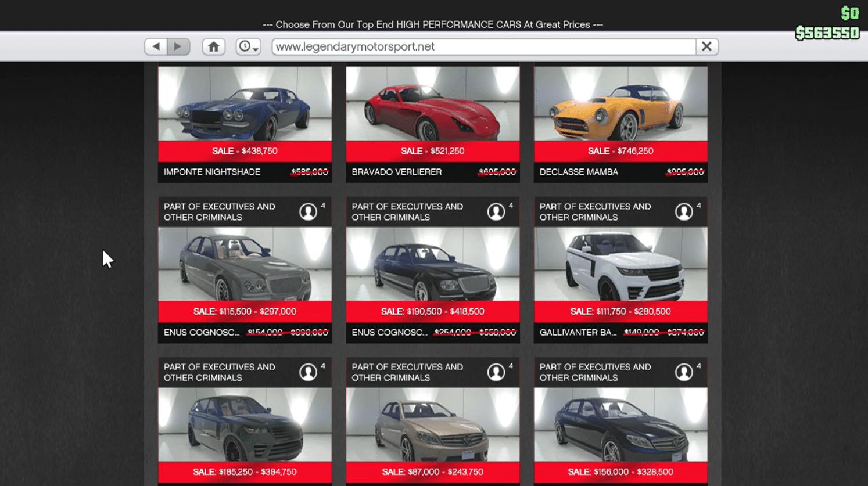Click the 4-player icon on black Enus Cognoscenti
The width and height of the screenshot is (868, 486).
coord(496,211)
